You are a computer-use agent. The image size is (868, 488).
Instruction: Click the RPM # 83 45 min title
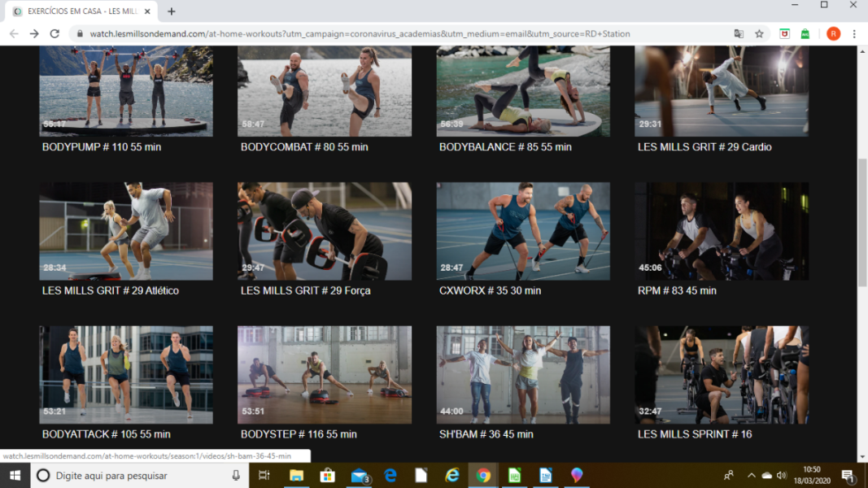[x=677, y=290]
